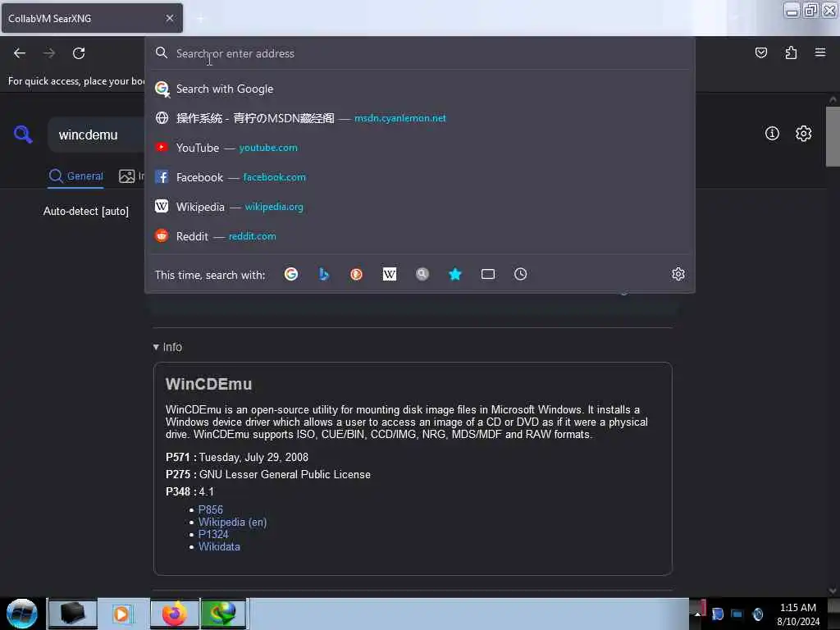
Task: Click the GNU Lesser General Public License text
Action: click(285, 475)
